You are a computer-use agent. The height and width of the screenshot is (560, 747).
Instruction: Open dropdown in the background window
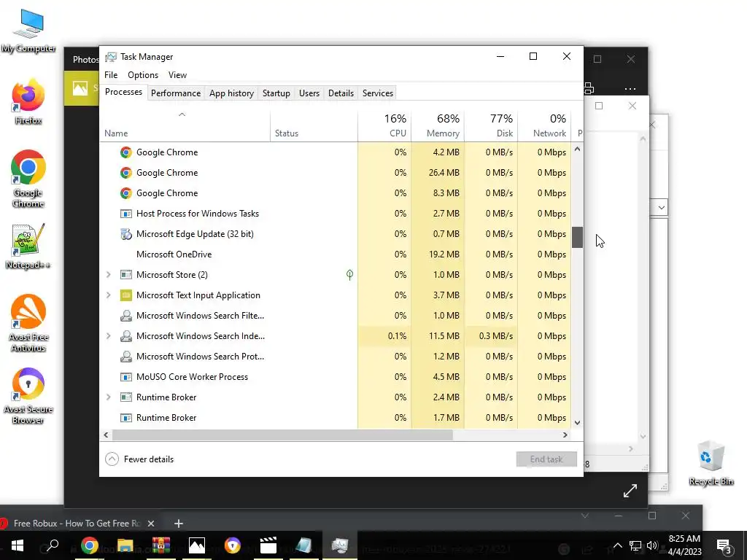661,208
